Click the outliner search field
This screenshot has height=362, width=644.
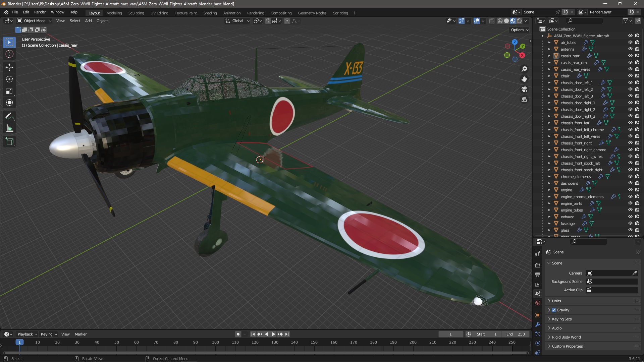coord(584,21)
